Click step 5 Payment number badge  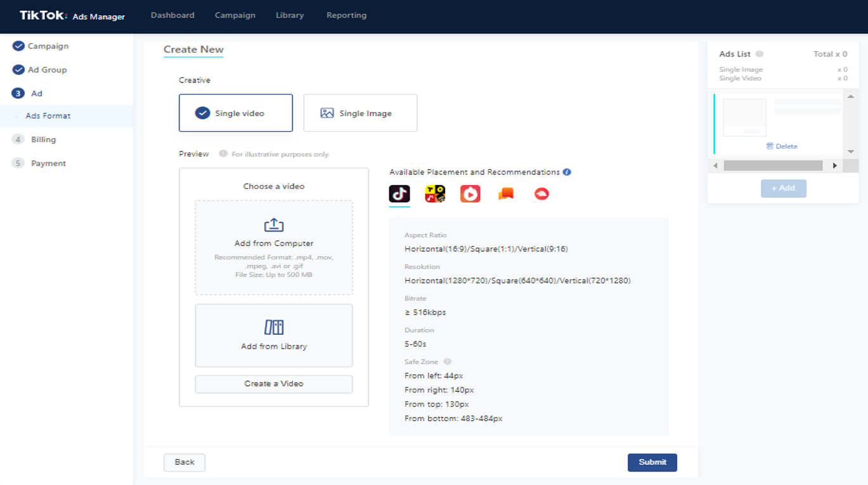18,163
